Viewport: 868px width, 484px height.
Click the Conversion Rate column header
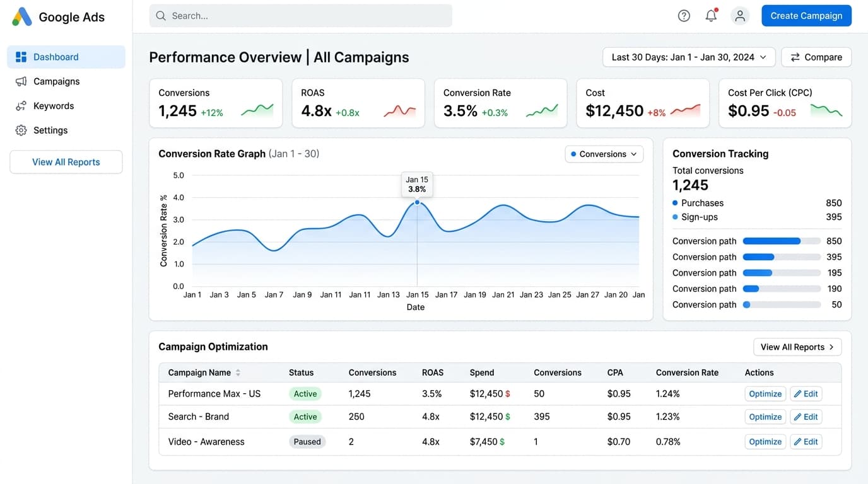coord(687,372)
